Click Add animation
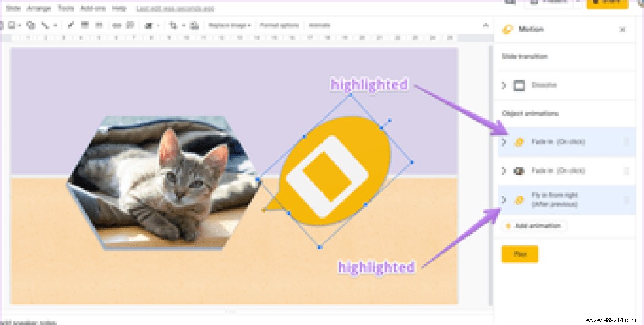This screenshot has height=325, width=644. (532, 226)
